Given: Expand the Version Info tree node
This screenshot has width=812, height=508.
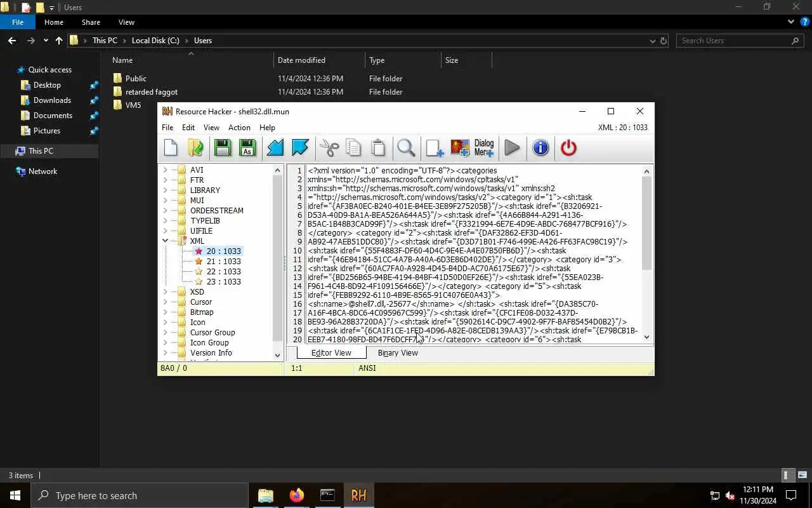Looking at the screenshot, I should click(166, 352).
